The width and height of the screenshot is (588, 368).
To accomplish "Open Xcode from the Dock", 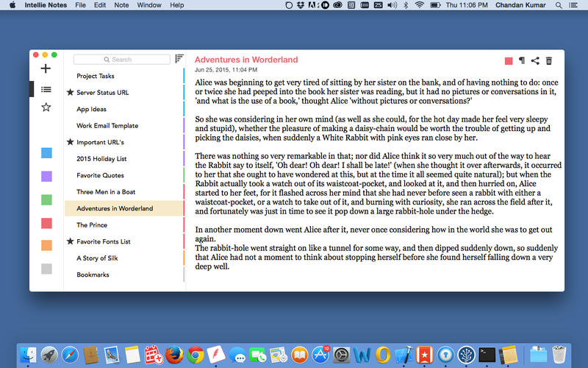I will coord(404,355).
